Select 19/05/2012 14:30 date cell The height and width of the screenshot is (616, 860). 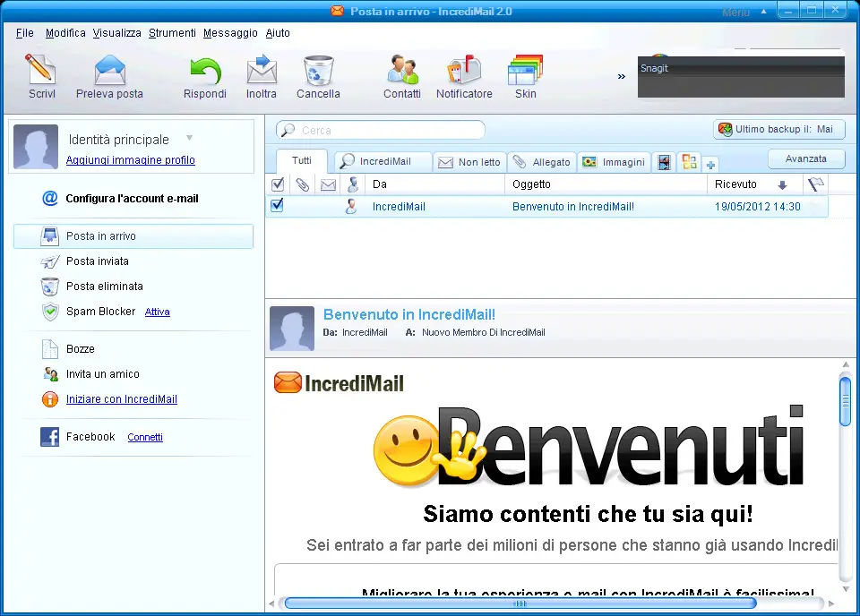point(758,207)
